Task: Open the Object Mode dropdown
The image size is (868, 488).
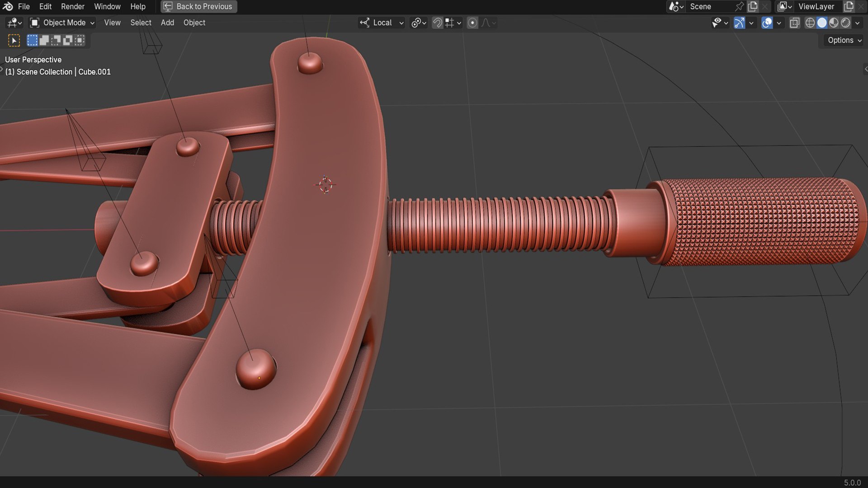Action: pyautogui.click(x=62, y=23)
